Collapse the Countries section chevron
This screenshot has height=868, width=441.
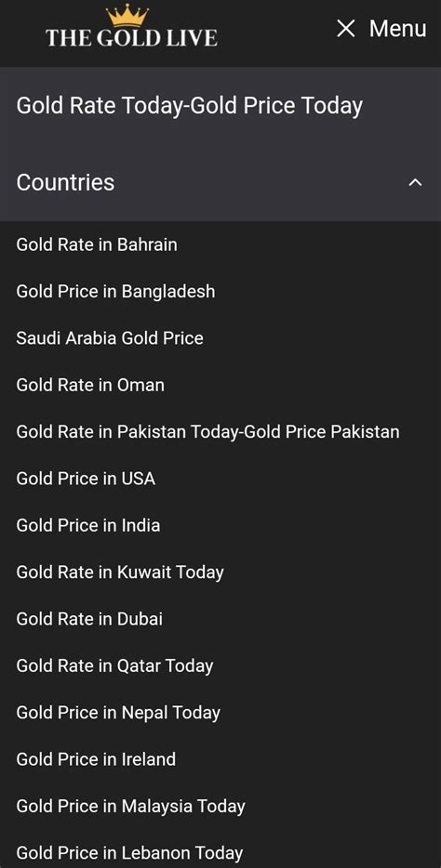pyautogui.click(x=415, y=182)
